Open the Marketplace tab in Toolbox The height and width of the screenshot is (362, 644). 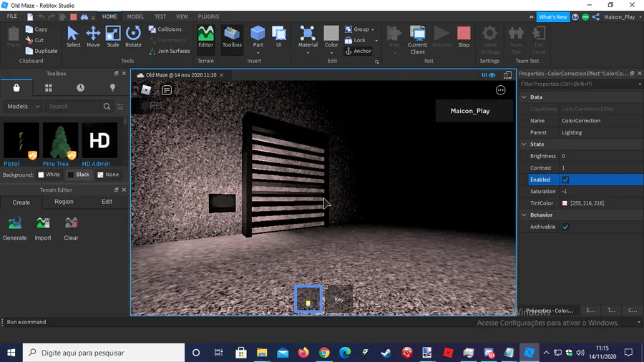[16, 88]
